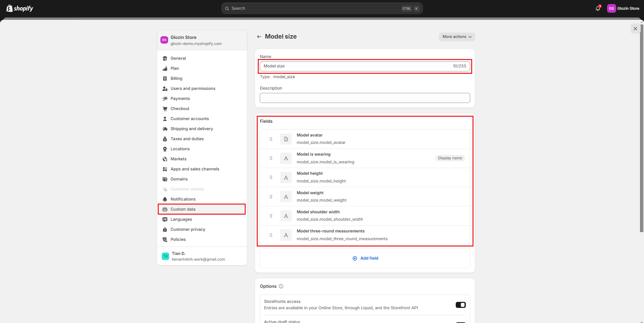The height and width of the screenshot is (323, 644).
Task: Go to Shipping and delivery settings
Action: click(x=192, y=129)
